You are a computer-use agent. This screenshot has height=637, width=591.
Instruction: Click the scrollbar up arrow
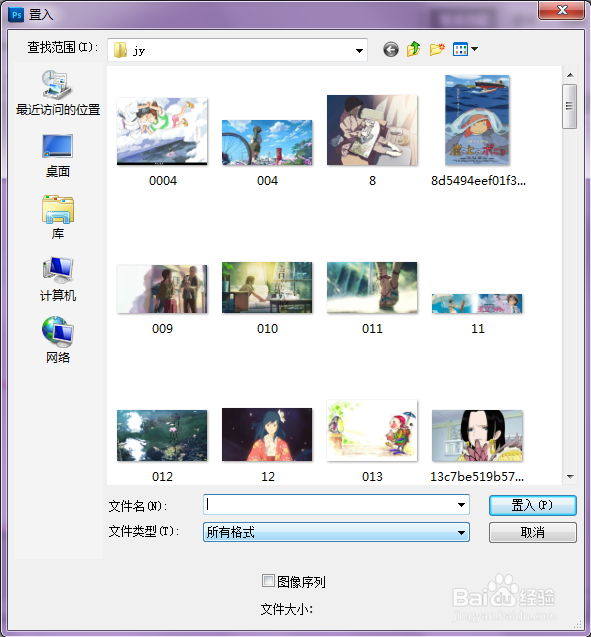pyautogui.click(x=570, y=75)
